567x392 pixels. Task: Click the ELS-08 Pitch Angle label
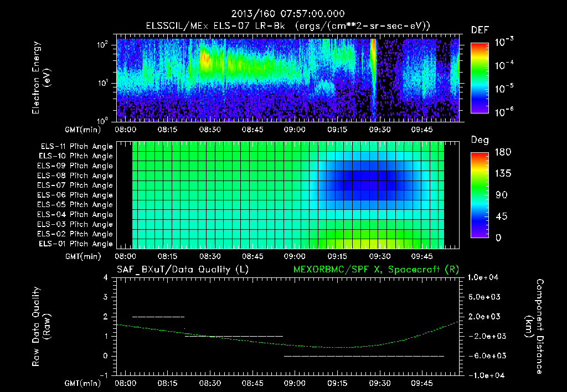[x=75, y=176]
